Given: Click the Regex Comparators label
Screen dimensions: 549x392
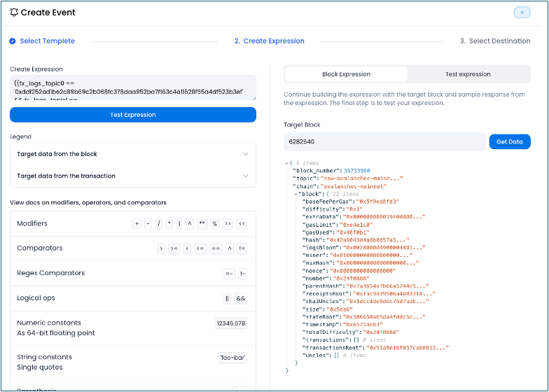Looking at the screenshot, I should click(50, 273).
